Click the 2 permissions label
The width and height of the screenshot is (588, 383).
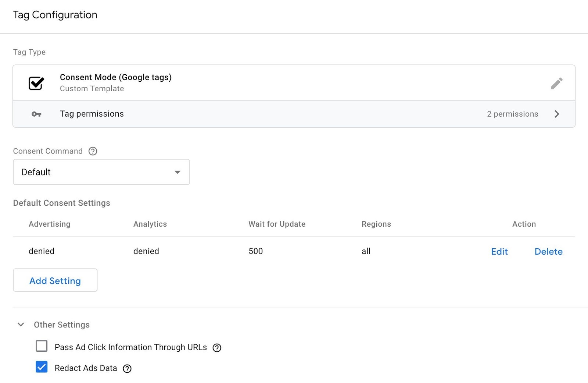[512, 114]
